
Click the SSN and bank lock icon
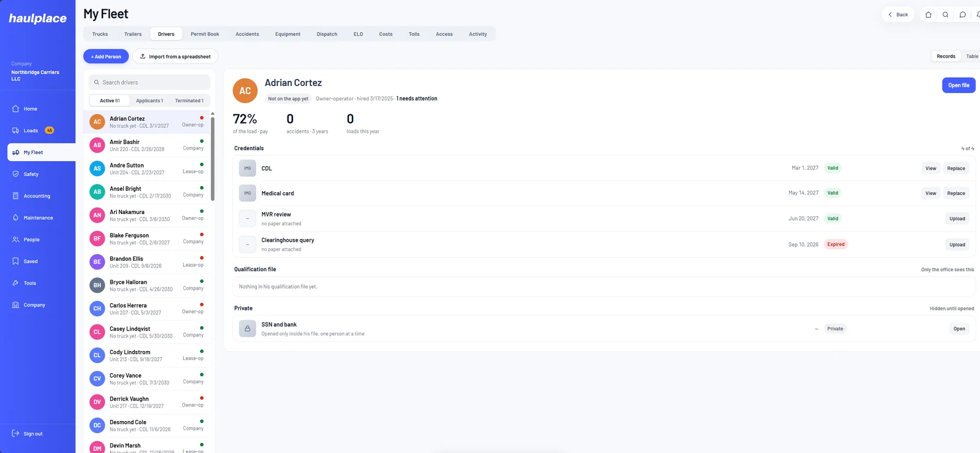pos(247,328)
